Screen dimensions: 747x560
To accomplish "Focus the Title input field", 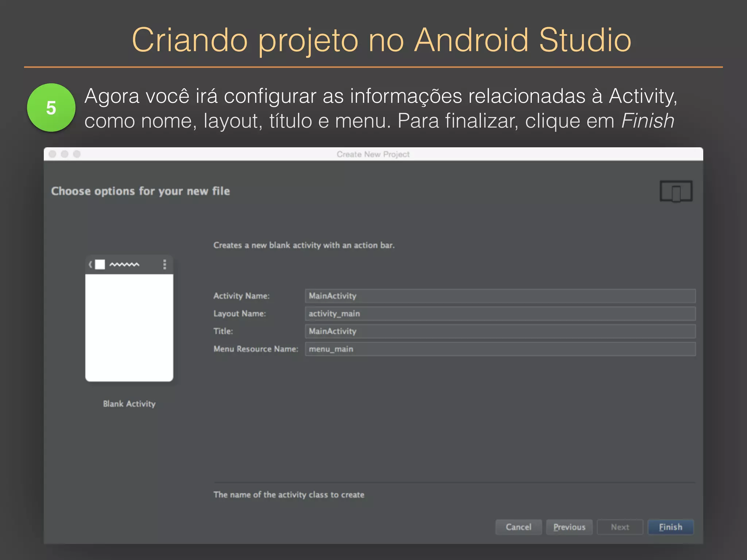I will click(x=500, y=331).
